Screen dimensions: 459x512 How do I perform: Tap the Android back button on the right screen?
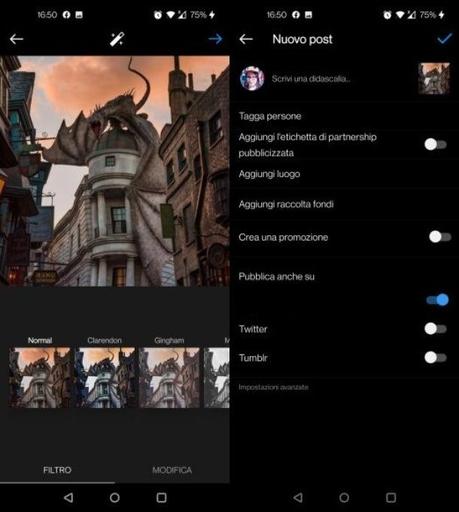pyautogui.click(x=298, y=498)
